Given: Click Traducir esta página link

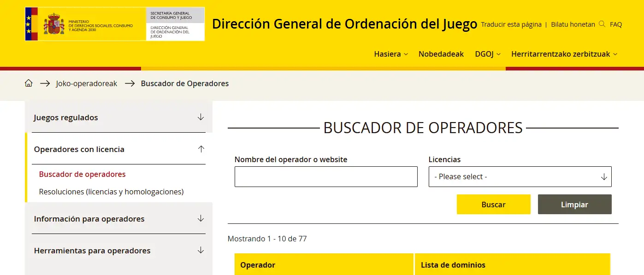Looking at the screenshot, I should [511, 24].
